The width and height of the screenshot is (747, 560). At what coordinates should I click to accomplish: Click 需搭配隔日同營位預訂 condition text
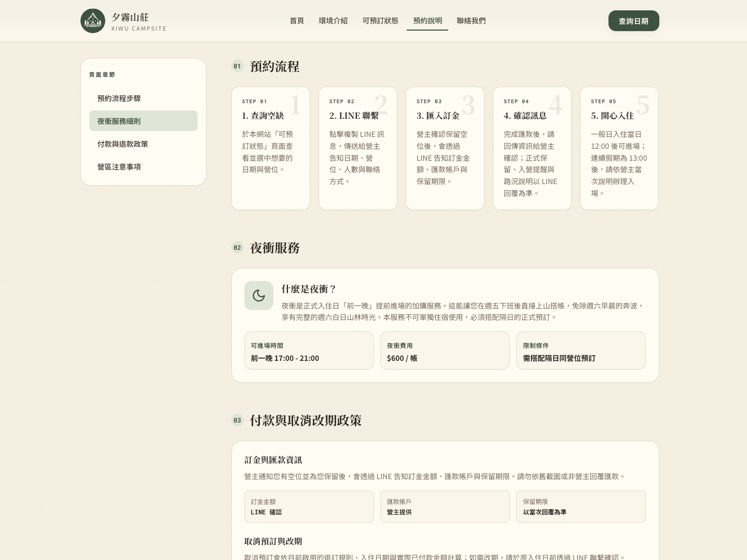click(x=559, y=358)
